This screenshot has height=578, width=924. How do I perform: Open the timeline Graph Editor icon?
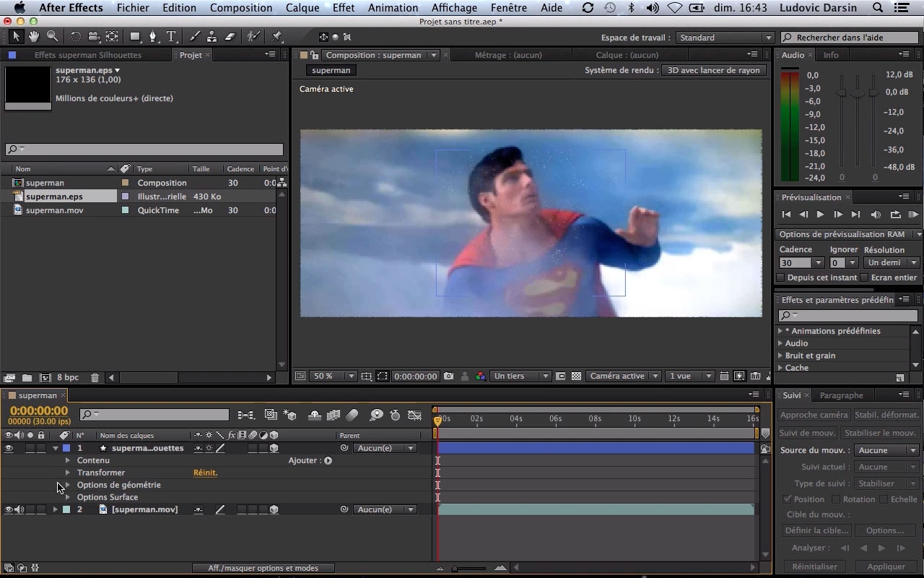tap(414, 415)
